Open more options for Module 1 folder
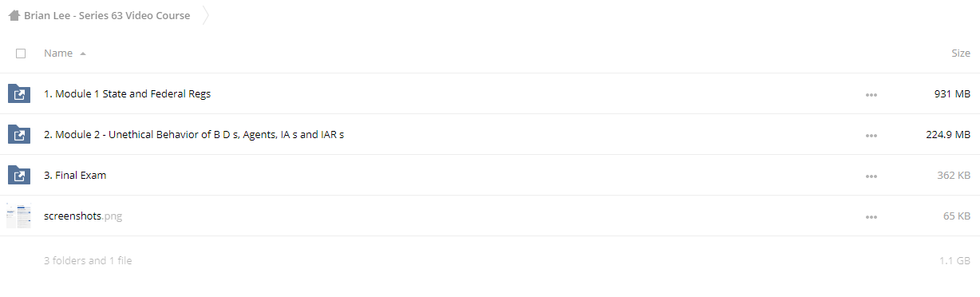 pyautogui.click(x=871, y=94)
